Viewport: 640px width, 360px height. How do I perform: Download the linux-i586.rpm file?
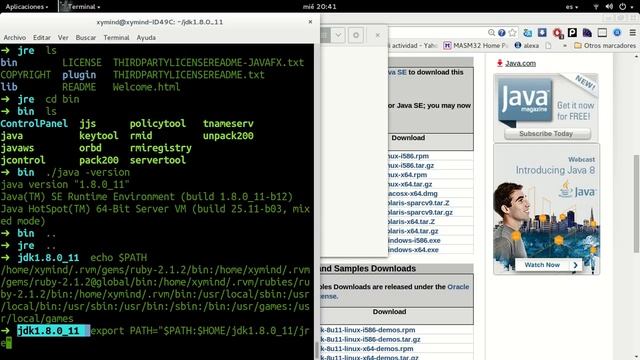click(409, 156)
